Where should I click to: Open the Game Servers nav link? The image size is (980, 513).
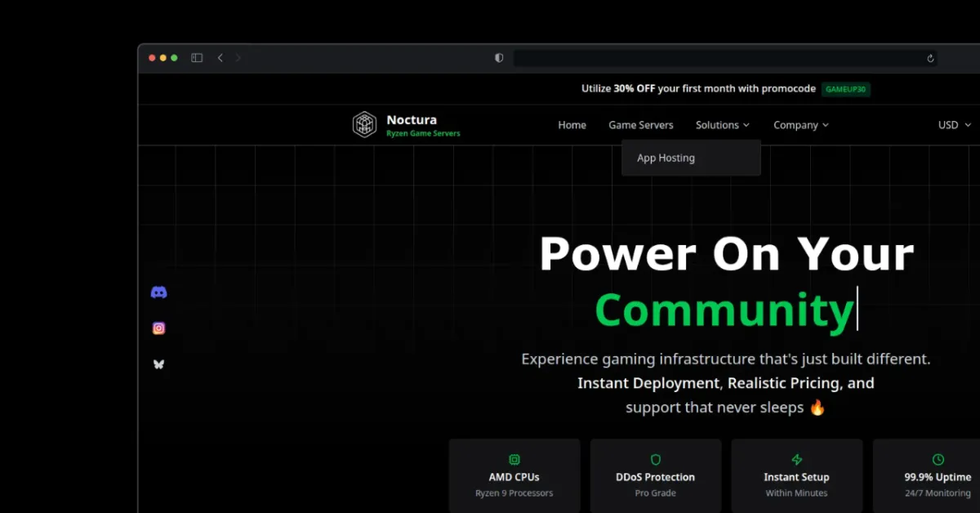point(641,125)
